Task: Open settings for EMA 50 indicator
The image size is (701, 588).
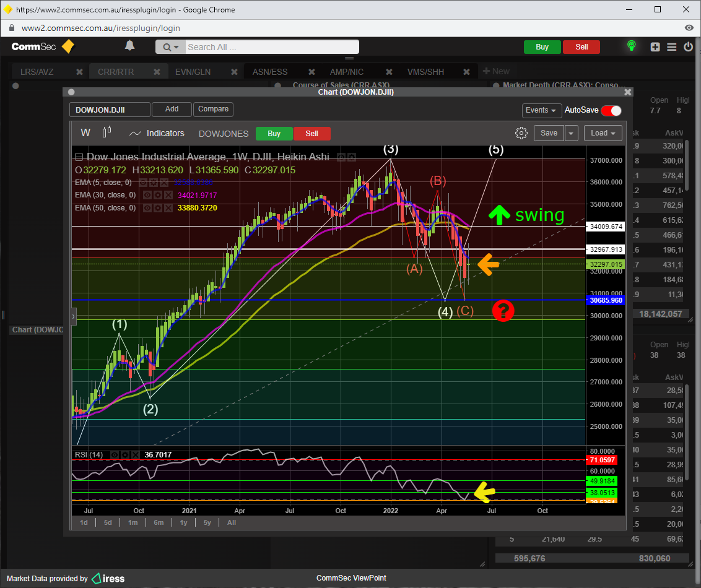Action: point(157,208)
